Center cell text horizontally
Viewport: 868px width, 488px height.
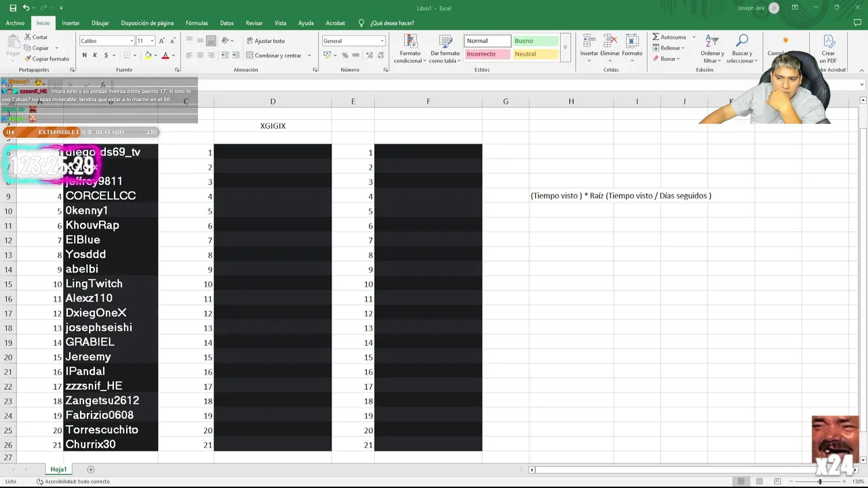200,56
